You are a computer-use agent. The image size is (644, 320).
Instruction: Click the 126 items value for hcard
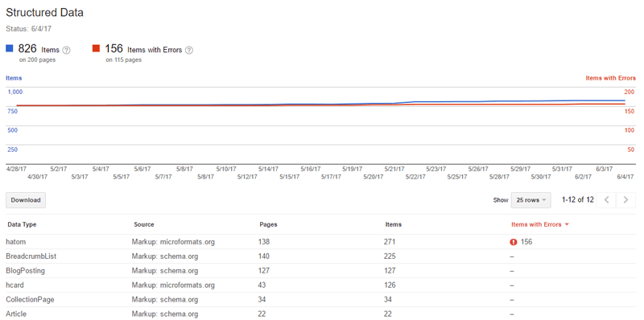point(390,285)
